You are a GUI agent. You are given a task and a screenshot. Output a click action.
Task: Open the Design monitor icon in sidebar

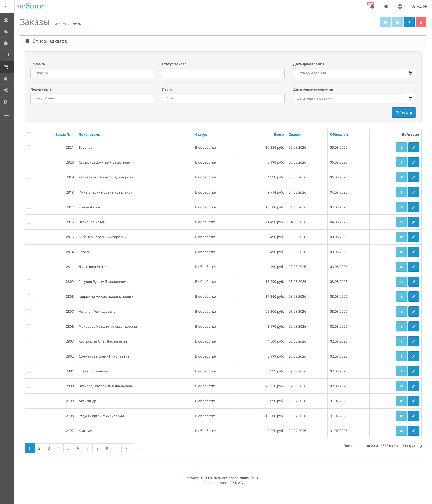point(6,55)
